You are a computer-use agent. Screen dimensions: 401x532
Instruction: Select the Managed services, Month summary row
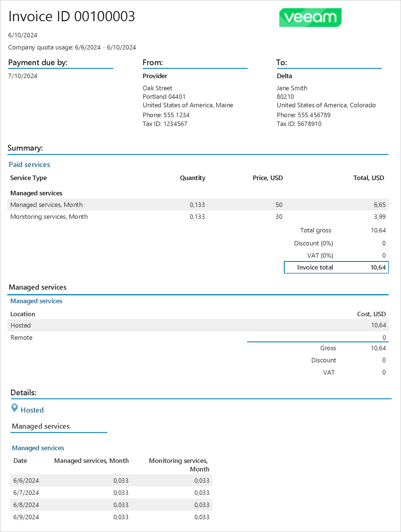pos(198,205)
